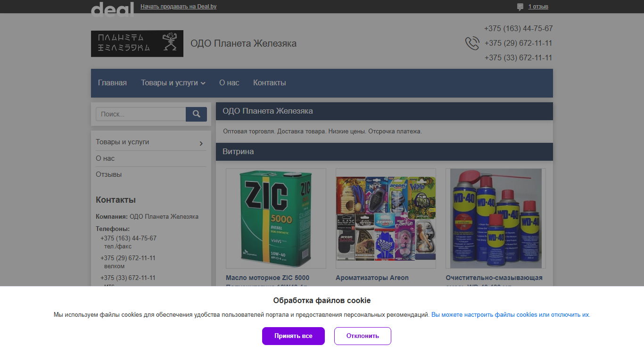Click 'Отклонить' cookie button
Viewport: 644px width, 362px height.
[x=363, y=336]
